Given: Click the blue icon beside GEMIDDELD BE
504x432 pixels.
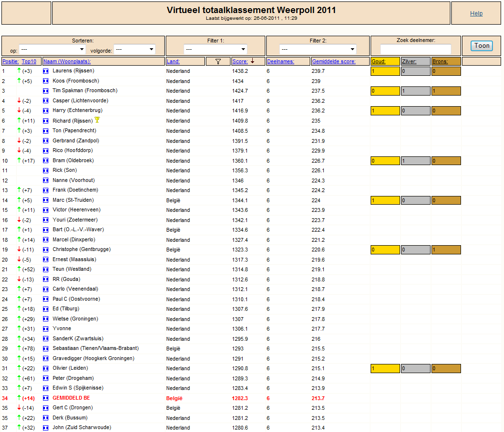Looking at the screenshot, I should click(45, 398).
